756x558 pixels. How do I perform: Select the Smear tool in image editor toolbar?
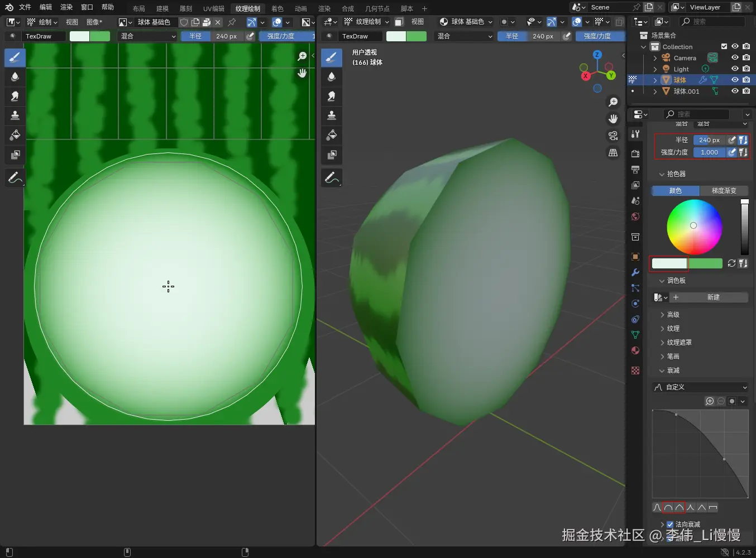[15, 96]
